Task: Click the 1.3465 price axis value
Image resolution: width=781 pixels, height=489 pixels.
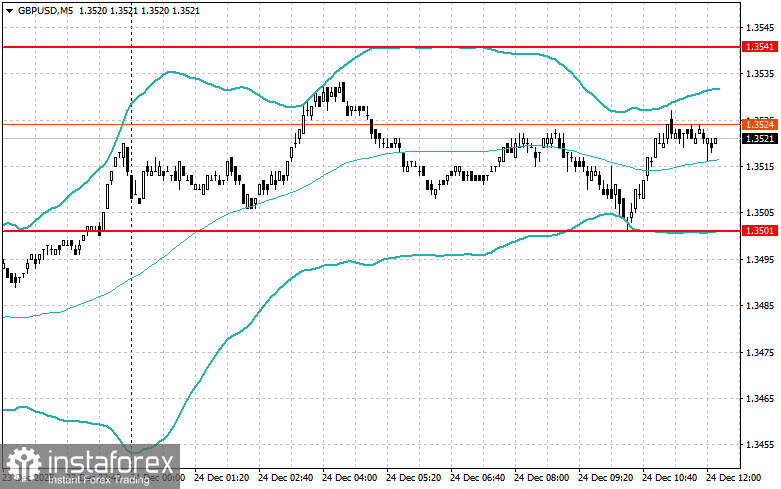Action: click(x=760, y=399)
